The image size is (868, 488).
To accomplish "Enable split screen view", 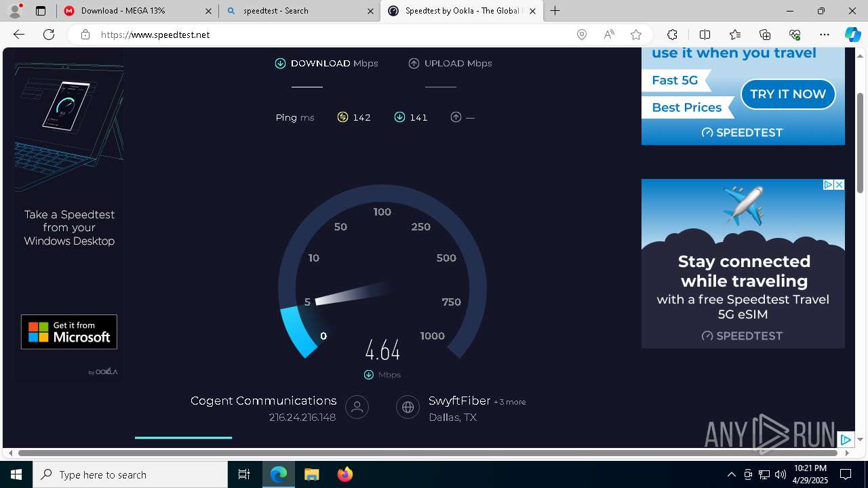I will coord(705,35).
